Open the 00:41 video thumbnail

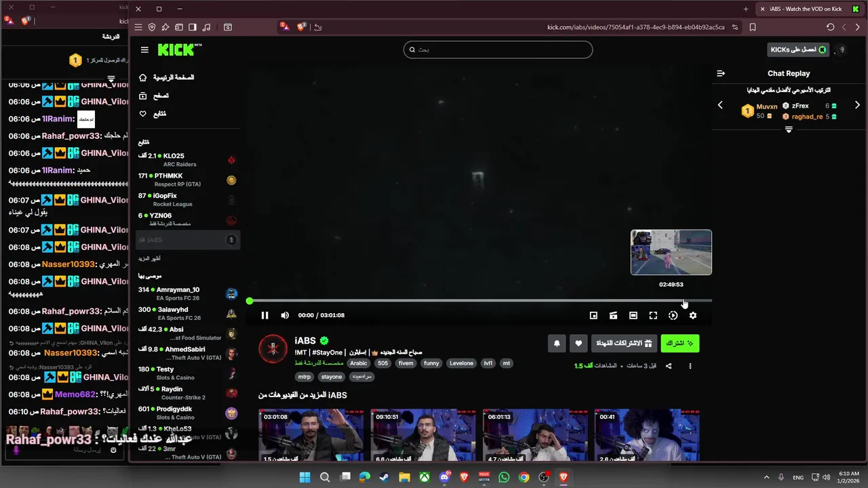(x=647, y=434)
